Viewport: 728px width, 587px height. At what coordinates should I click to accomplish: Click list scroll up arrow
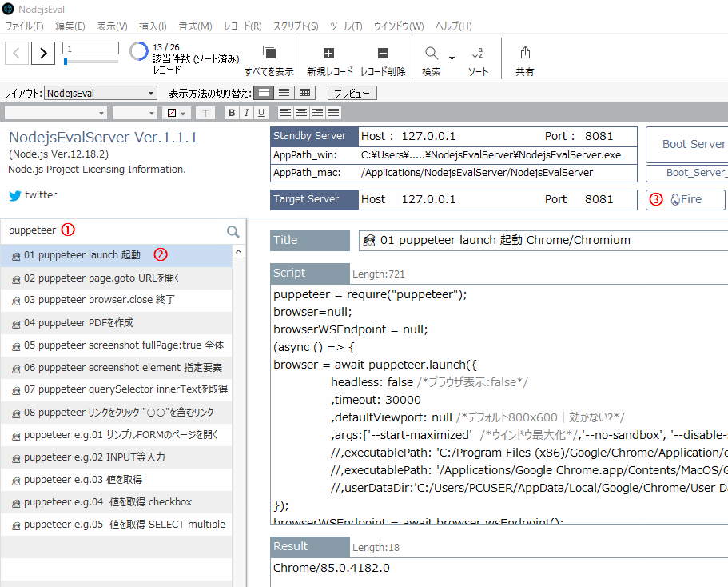(x=238, y=251)
